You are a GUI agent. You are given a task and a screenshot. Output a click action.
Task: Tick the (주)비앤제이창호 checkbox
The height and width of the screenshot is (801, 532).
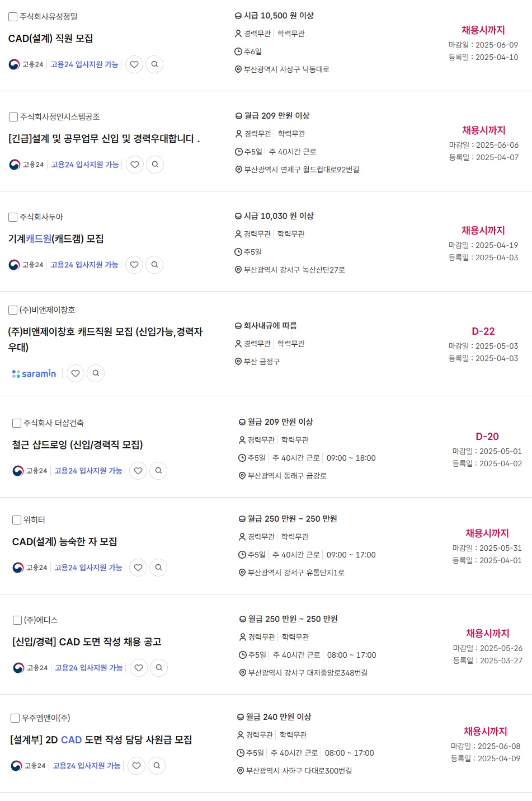[13, 310]
